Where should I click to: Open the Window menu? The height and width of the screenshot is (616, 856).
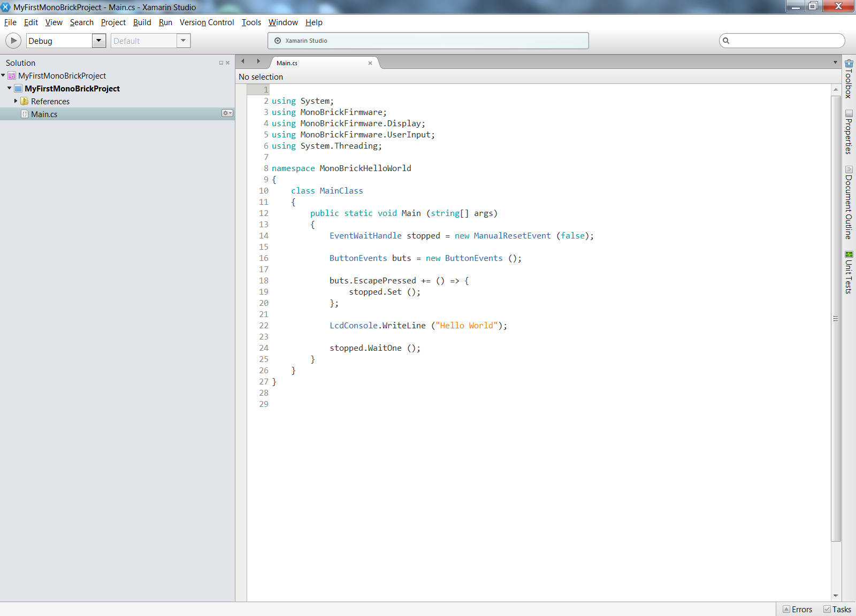coord(283,22)
